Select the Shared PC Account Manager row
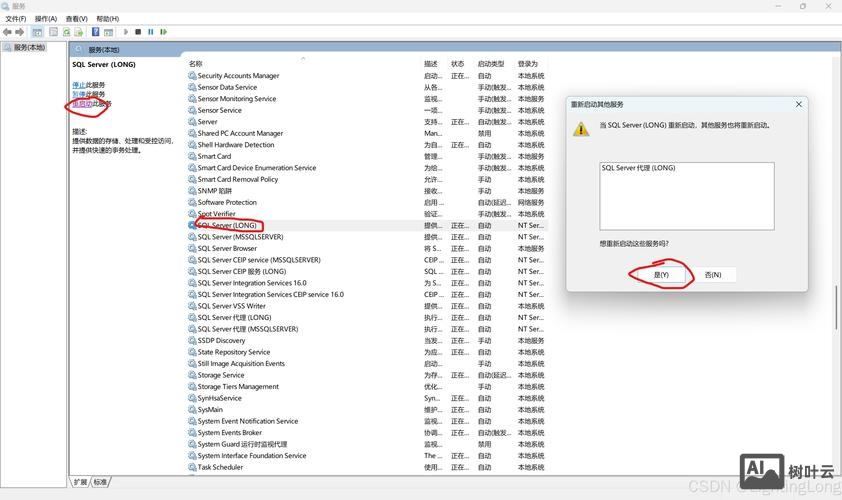Screen dimensions: 842x500 [x=367, y=133]
